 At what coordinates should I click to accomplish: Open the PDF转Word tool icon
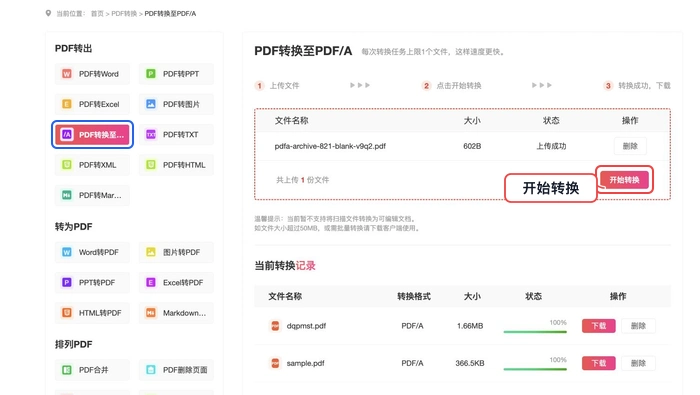click(67, 74)
